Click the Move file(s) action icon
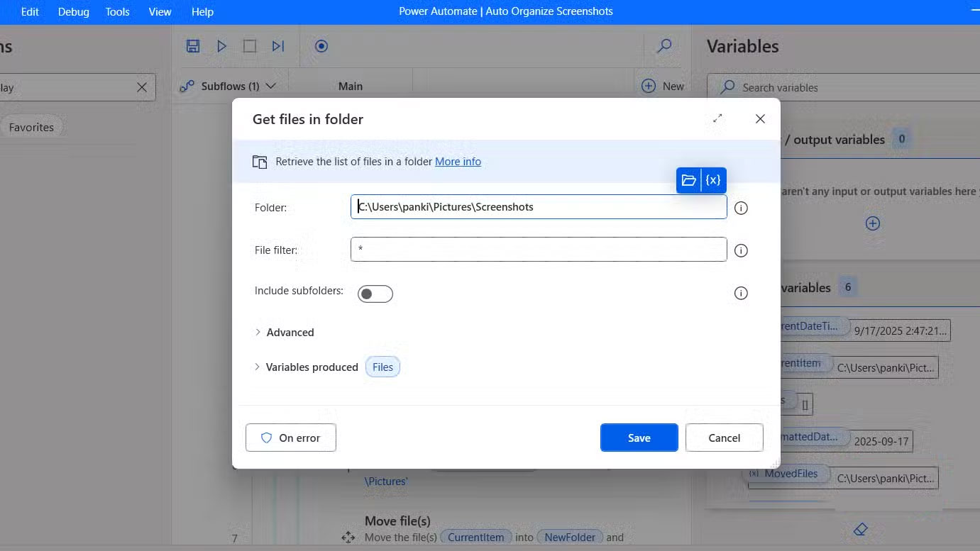 [348, 538]
